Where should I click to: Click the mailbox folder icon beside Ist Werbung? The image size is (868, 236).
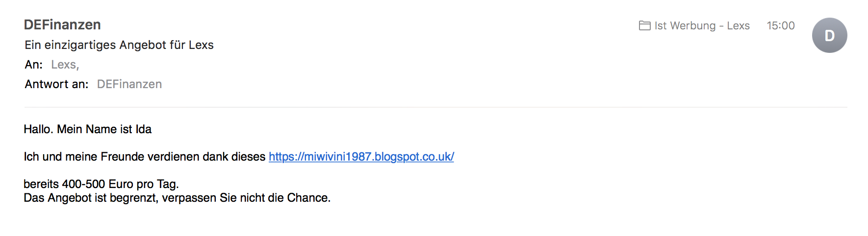click(644, 25)
